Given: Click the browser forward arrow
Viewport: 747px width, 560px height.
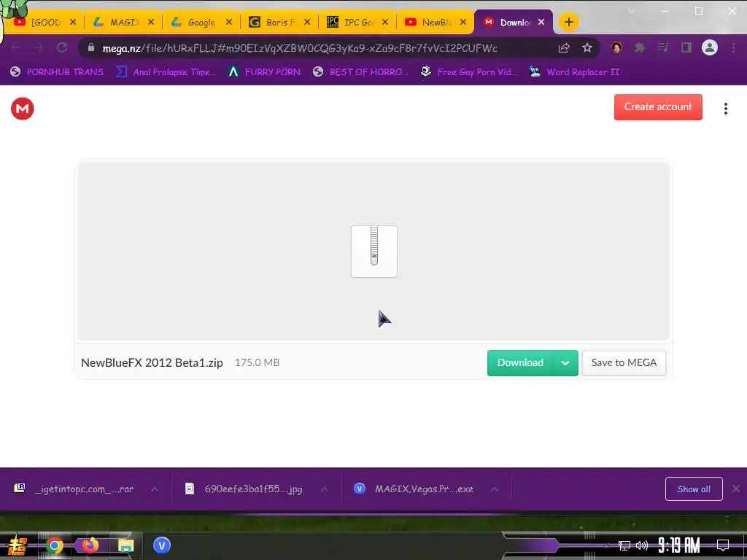Looking at the screenshot, I should tap(39, 47).
